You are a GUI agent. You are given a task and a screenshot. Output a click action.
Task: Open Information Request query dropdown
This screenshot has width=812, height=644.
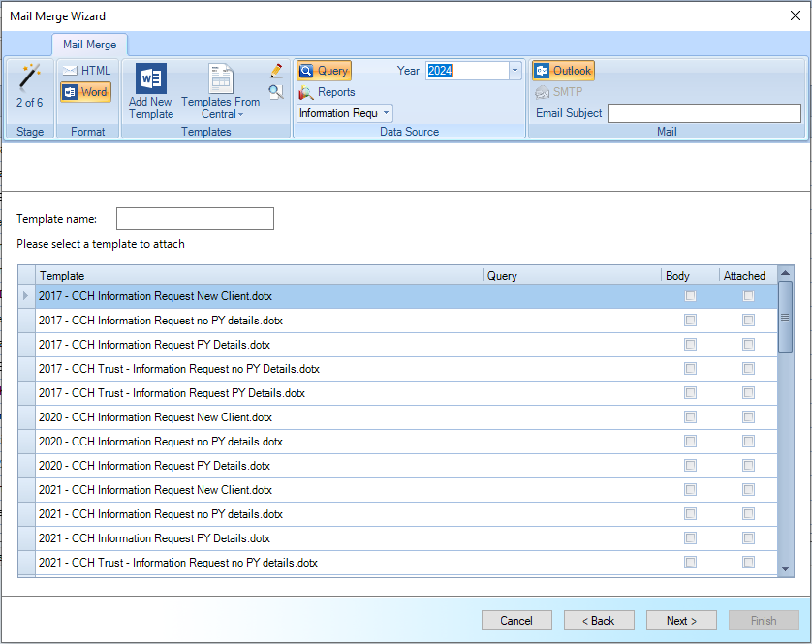(386, 113)
